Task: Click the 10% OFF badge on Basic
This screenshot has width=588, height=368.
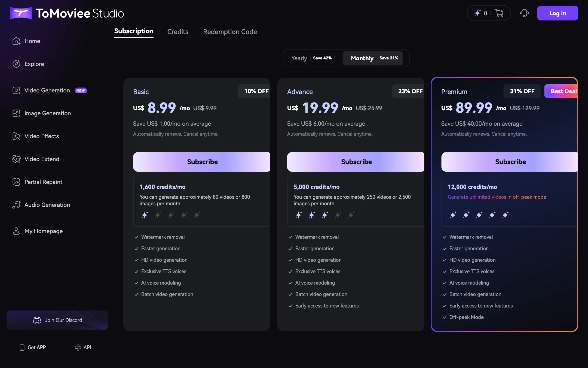Action: 254,91
